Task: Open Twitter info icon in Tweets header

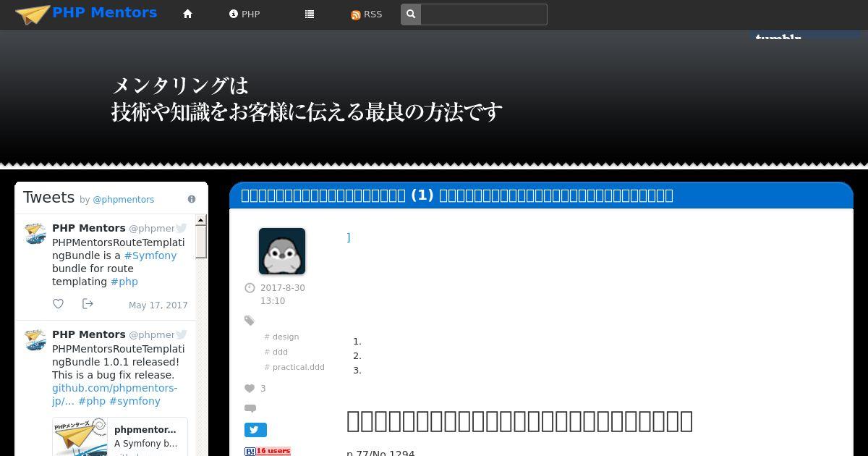Action: 192,199
